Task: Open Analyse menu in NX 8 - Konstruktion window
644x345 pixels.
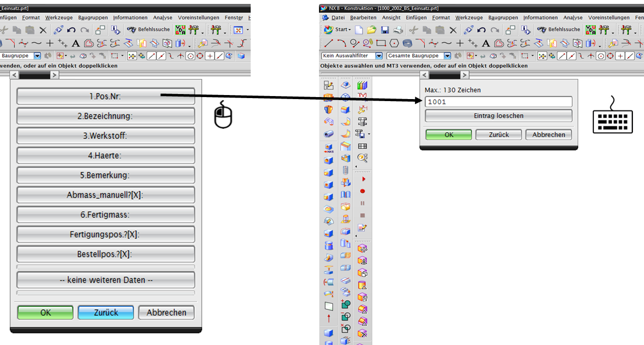Action: pos(573,18)
